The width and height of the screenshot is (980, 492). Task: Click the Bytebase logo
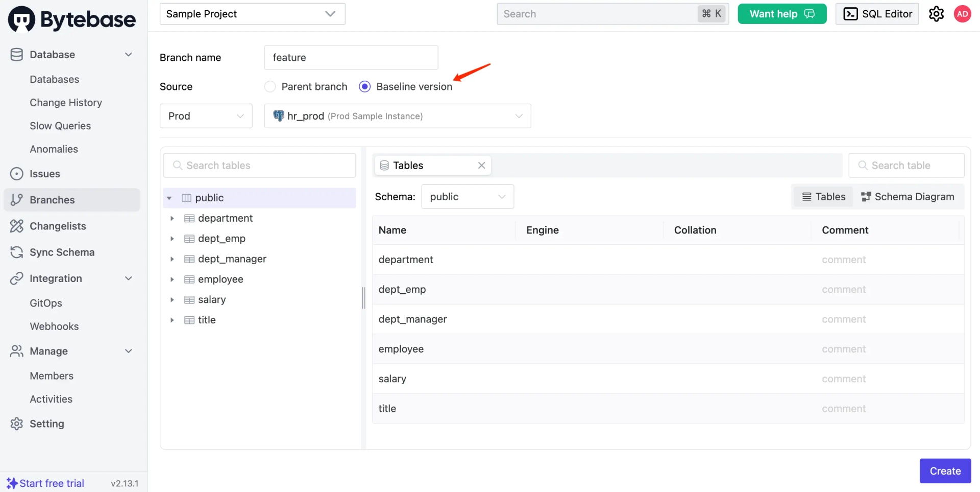(x=72, y=19)
